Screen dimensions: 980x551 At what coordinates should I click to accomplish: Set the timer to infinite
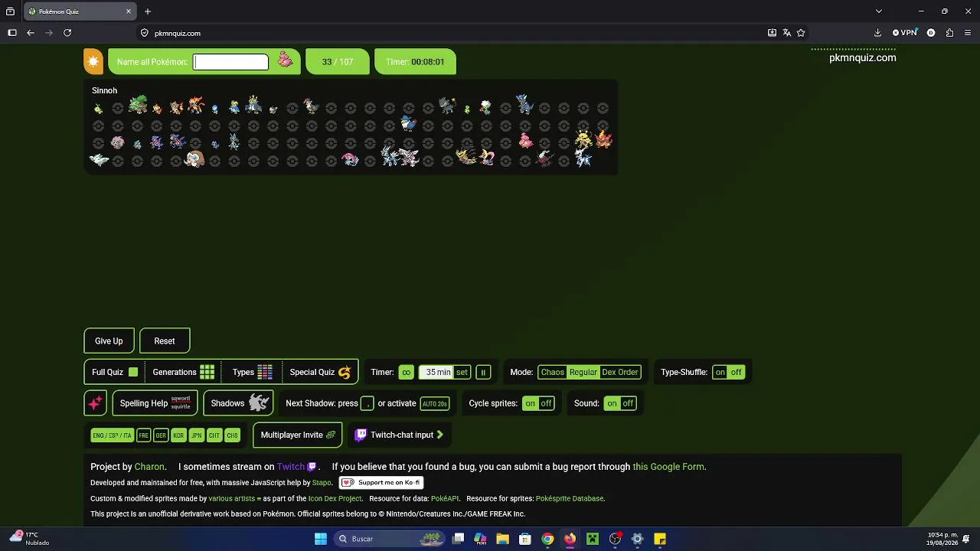[x=406, y=373]
